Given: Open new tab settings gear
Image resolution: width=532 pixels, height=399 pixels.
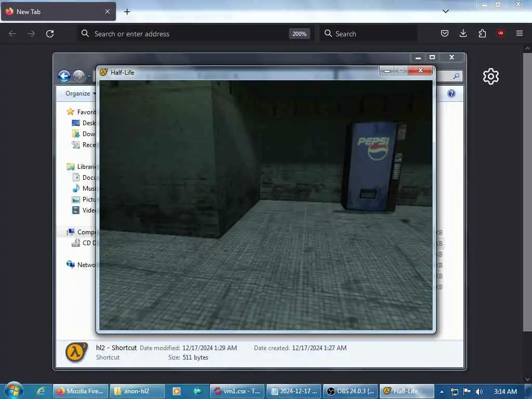Looking at the screenshot, I should [x=491, y=76].
